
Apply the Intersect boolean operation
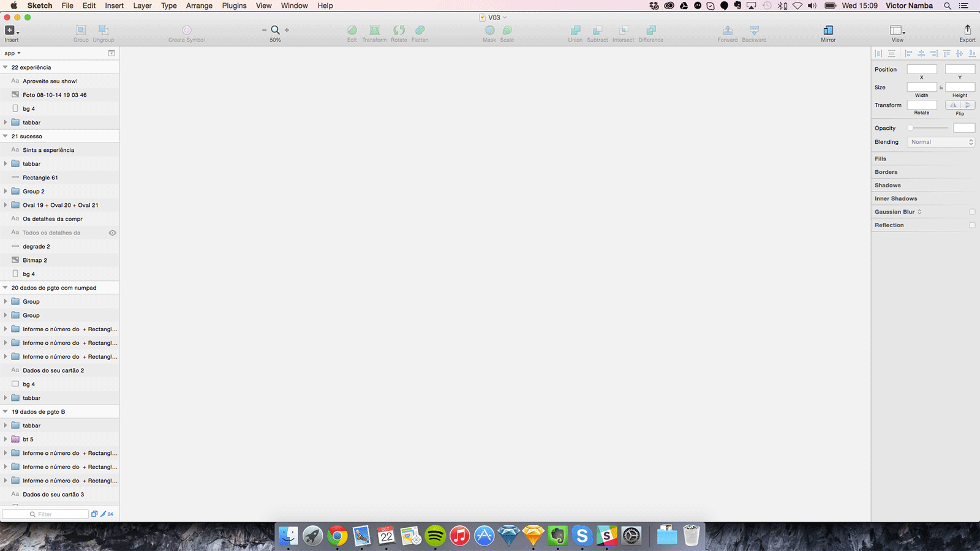pyautogui.click(x=623, y=30)
